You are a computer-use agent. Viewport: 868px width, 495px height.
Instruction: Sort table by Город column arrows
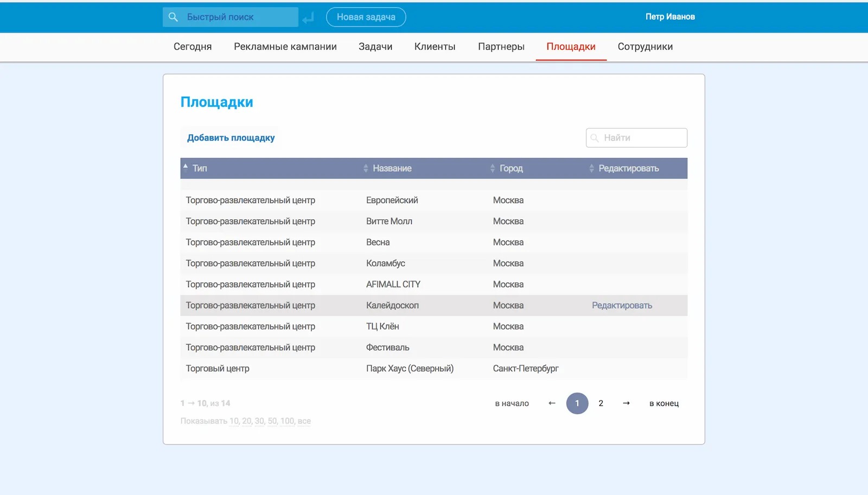(x=493, y=168)
